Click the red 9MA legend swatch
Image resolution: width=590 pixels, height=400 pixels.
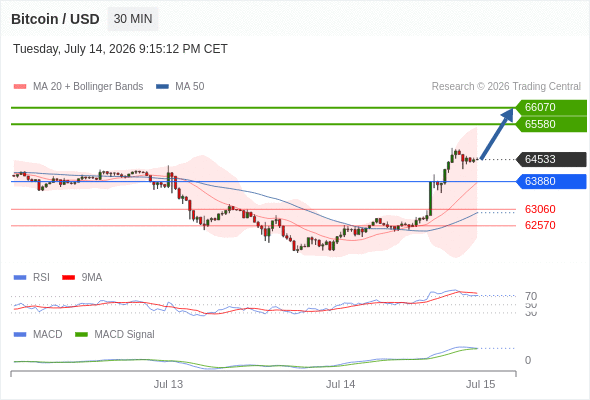click(68, 278)
